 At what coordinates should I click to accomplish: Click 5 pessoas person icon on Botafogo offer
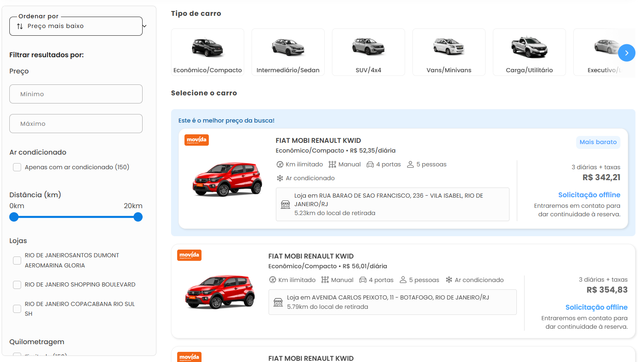click(x=403, y=280)
